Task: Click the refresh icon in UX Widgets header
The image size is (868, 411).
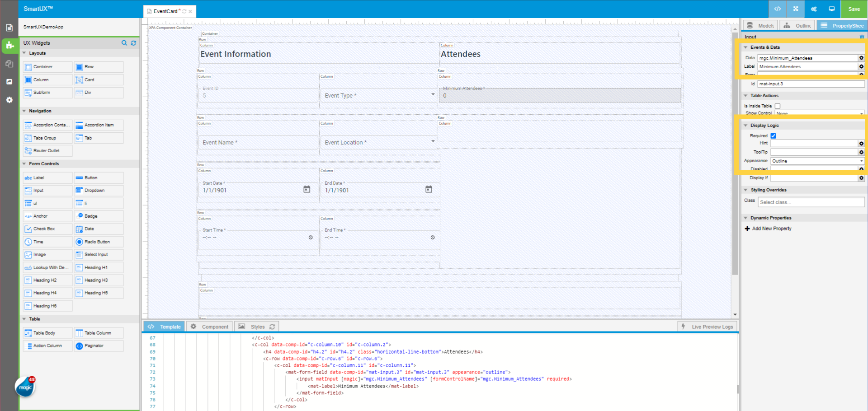Action: point(133,43)
